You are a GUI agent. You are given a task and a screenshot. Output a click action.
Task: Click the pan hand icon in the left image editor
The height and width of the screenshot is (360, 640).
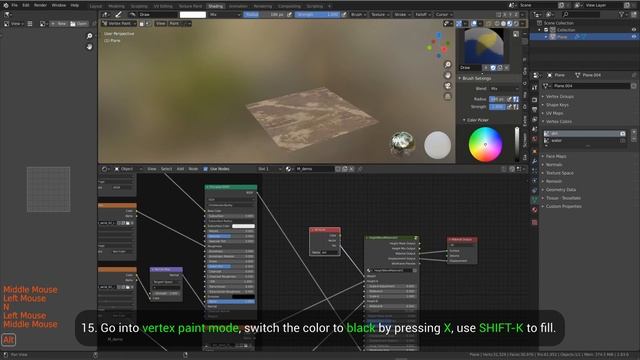[x=89, y=47]
